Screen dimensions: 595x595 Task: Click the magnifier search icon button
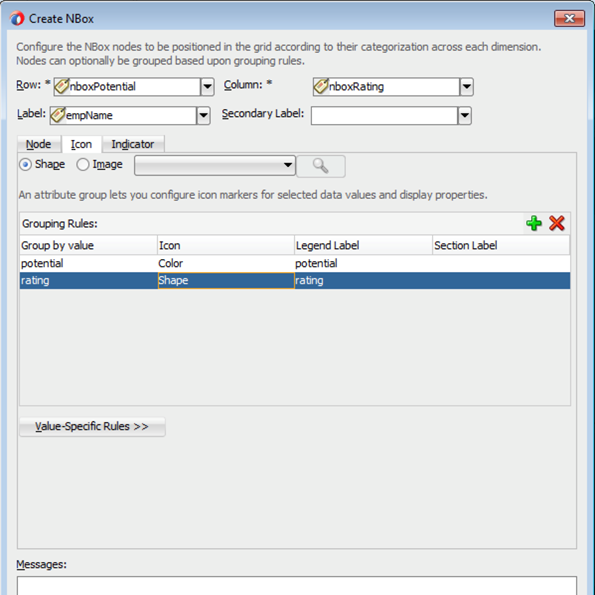point(321,166)
